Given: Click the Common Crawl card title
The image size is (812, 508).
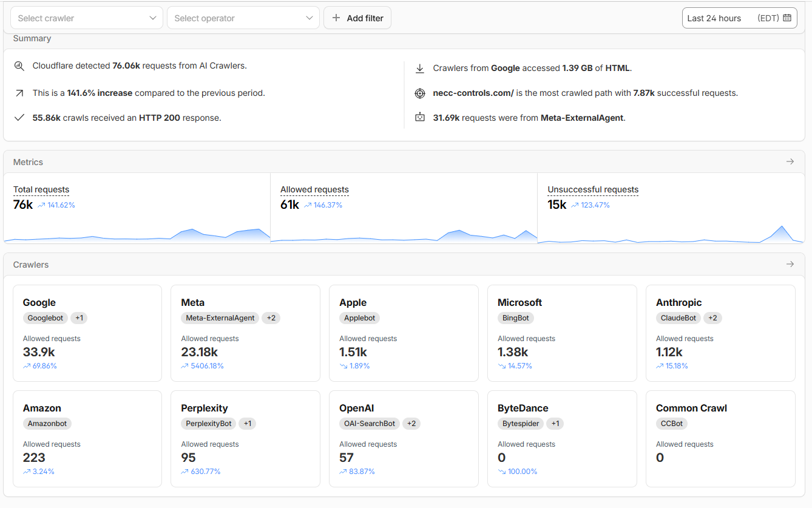Looking at the screenshot, I should pyautogui.click(x=692, y=408).
